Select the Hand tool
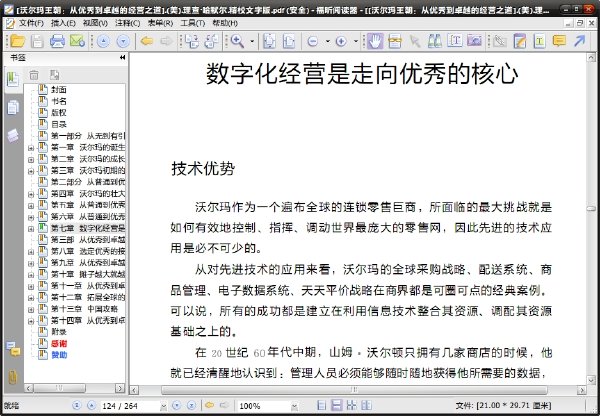The width and height of the screenshot is (600, 416). point(375,41)
